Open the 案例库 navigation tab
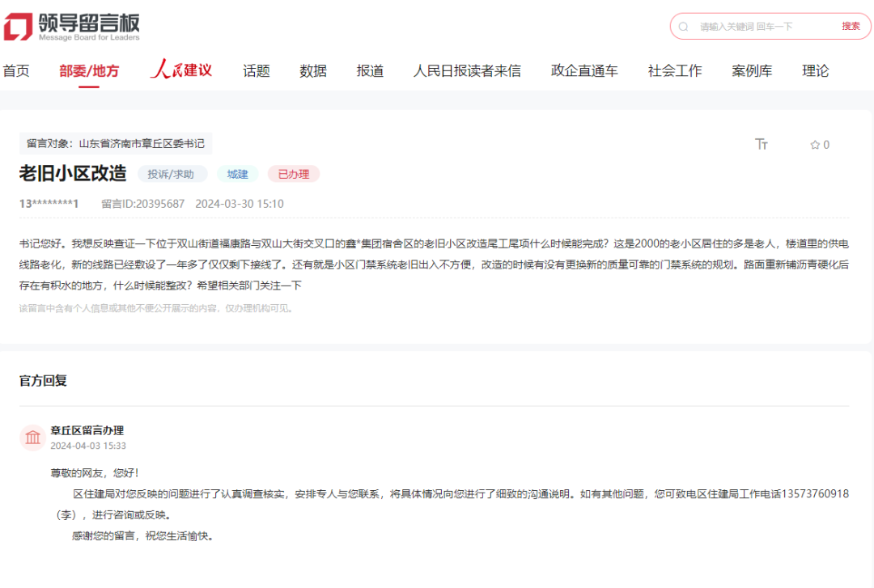Viewport: 874px width, 588px height. point(752,71)
